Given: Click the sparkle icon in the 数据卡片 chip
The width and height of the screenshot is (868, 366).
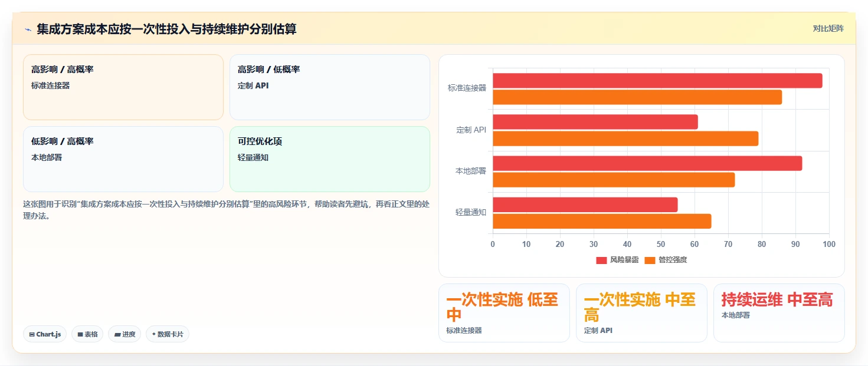Looking at the screenshot, I should point(154,334).
